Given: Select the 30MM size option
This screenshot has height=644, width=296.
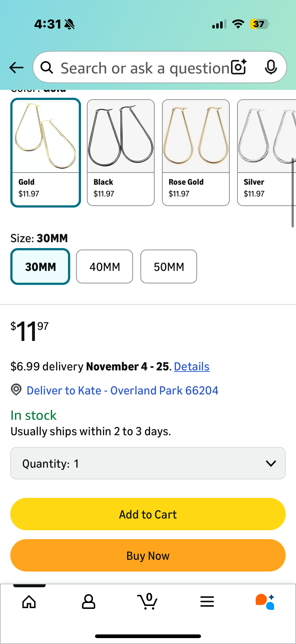Looking at the screenshot, I should tap(40, 266).
